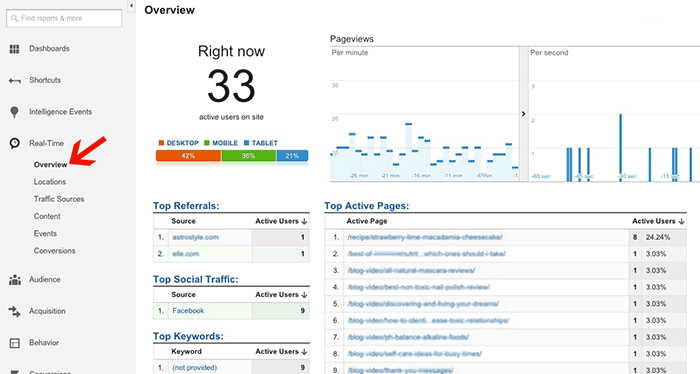Open elle.com referral source

tap(186, 254)
